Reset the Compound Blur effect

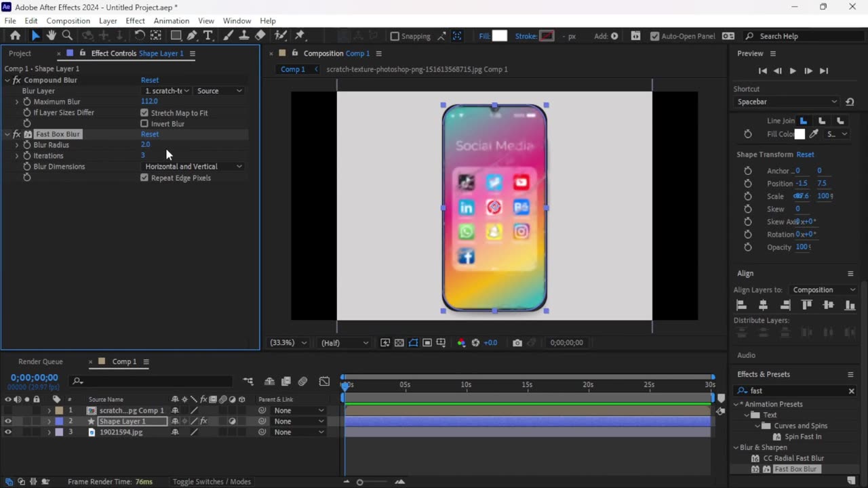tap(150, 80)
